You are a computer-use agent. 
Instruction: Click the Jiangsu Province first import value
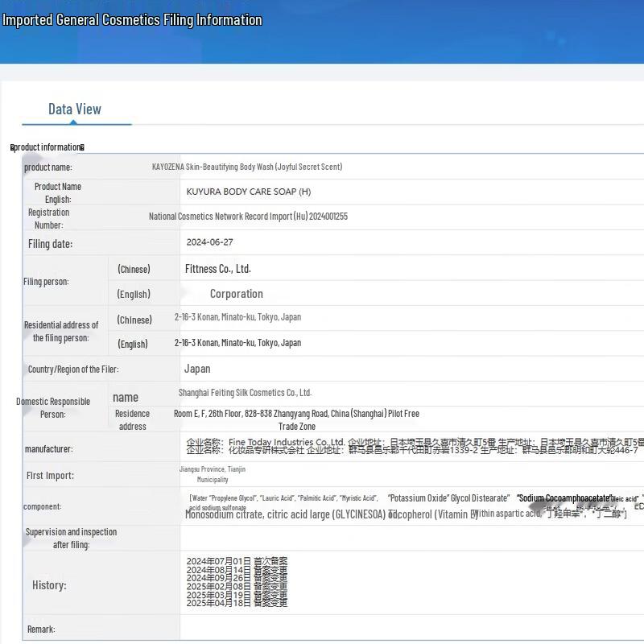click(212, 469)
